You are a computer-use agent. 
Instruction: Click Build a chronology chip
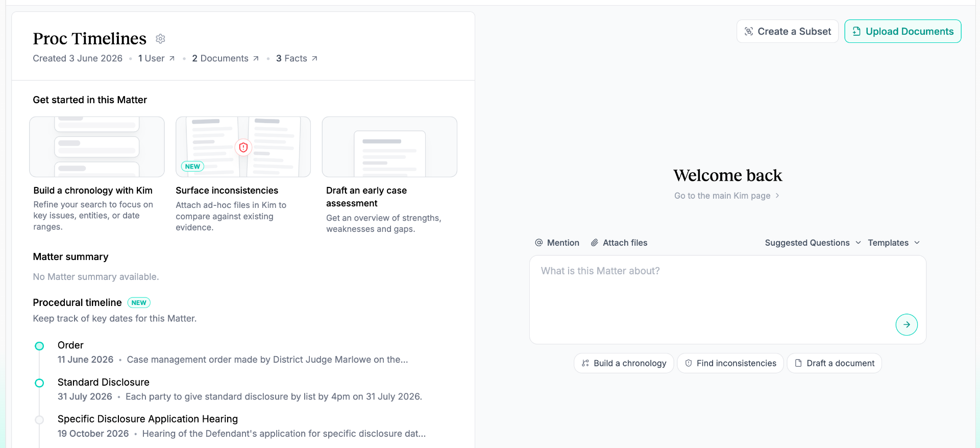click(624, 363)
